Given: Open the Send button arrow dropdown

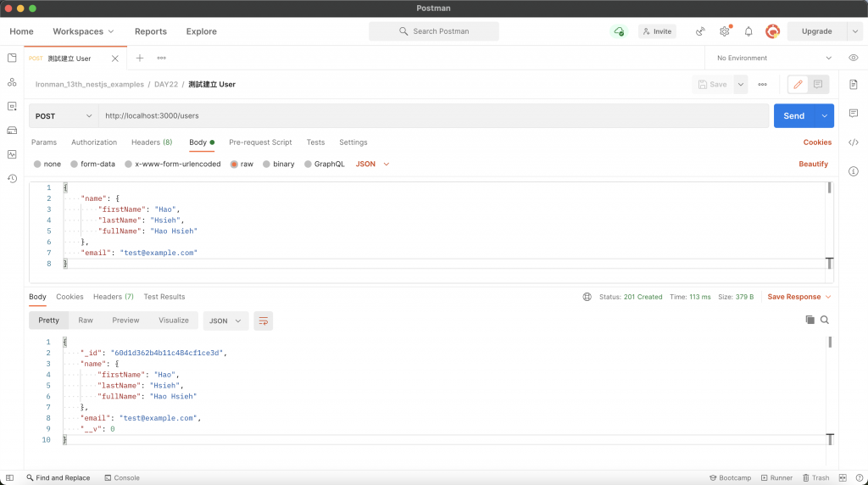Looking at the screenshot, I should point(824,116).
